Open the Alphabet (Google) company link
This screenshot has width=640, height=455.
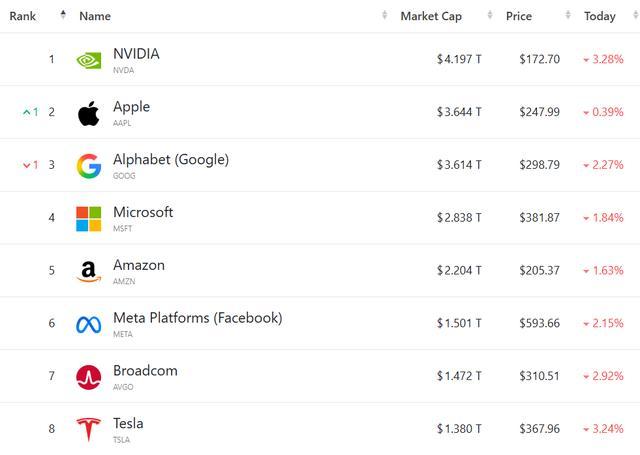[x=171, y=160]
